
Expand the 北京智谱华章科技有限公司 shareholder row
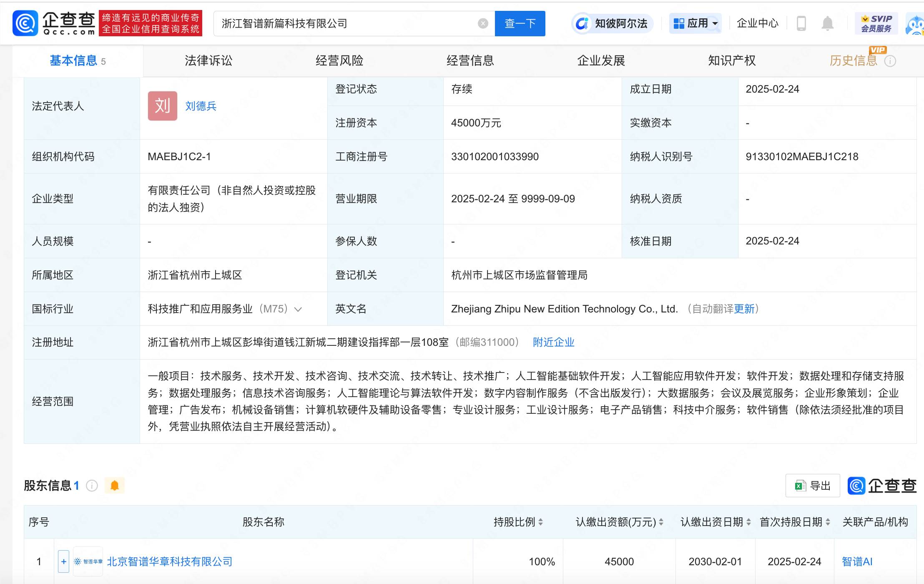(x=63, y=561)
